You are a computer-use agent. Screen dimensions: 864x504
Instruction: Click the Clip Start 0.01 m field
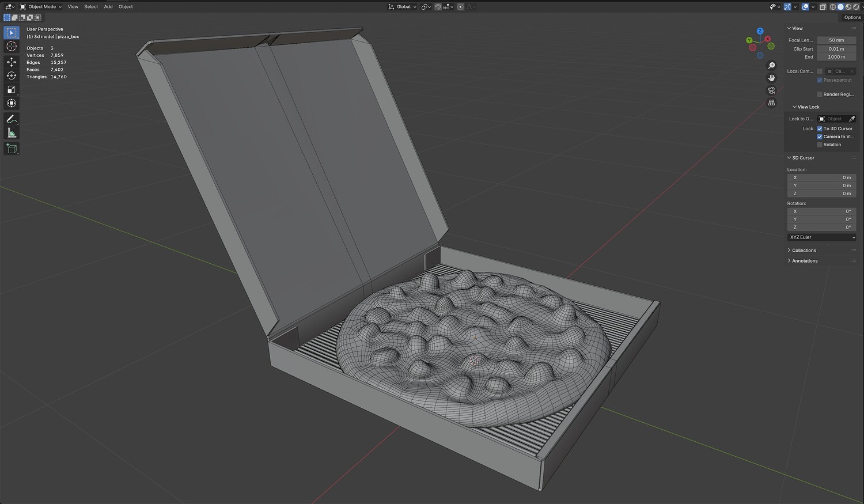click(836, 49)
